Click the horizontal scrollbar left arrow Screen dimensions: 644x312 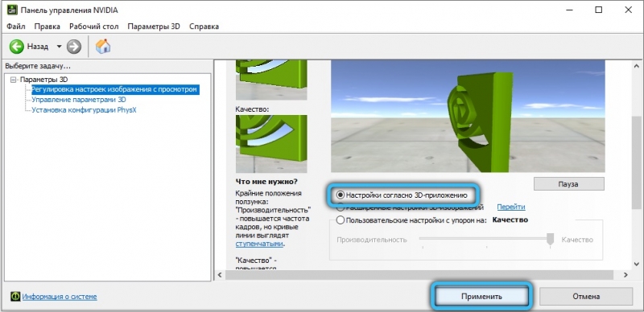coord(220,275)
